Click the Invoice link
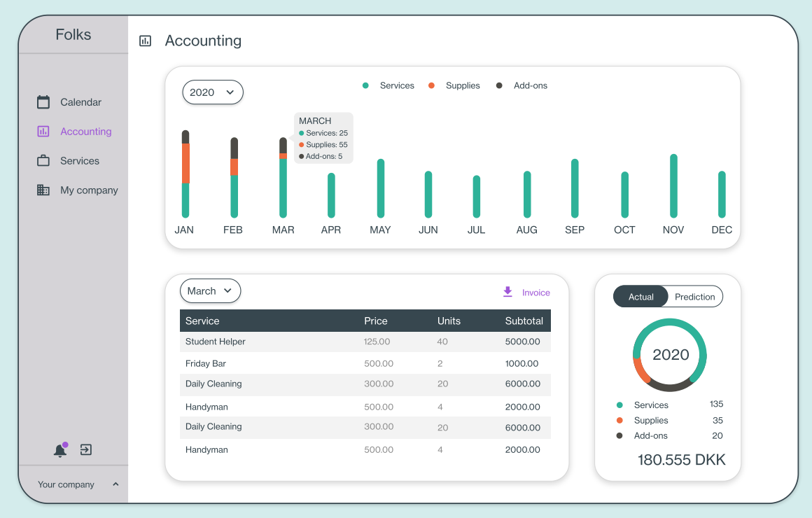812x518 pixels. coord(536,293)
